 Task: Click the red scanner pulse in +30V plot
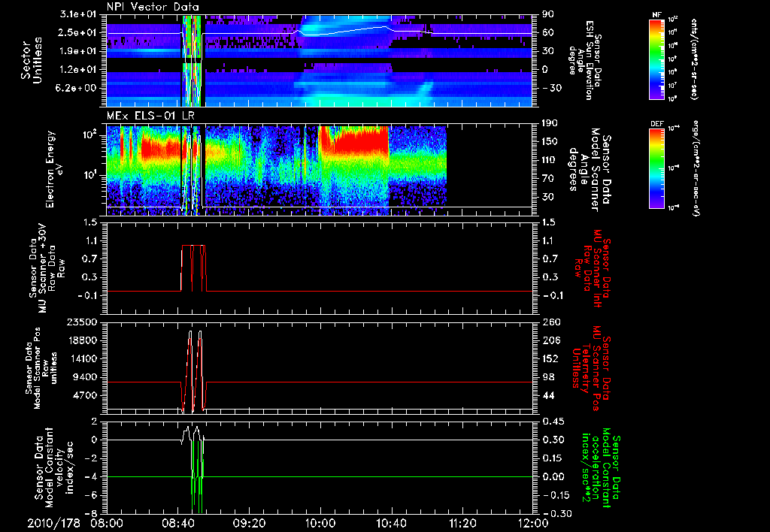(193, 268)
